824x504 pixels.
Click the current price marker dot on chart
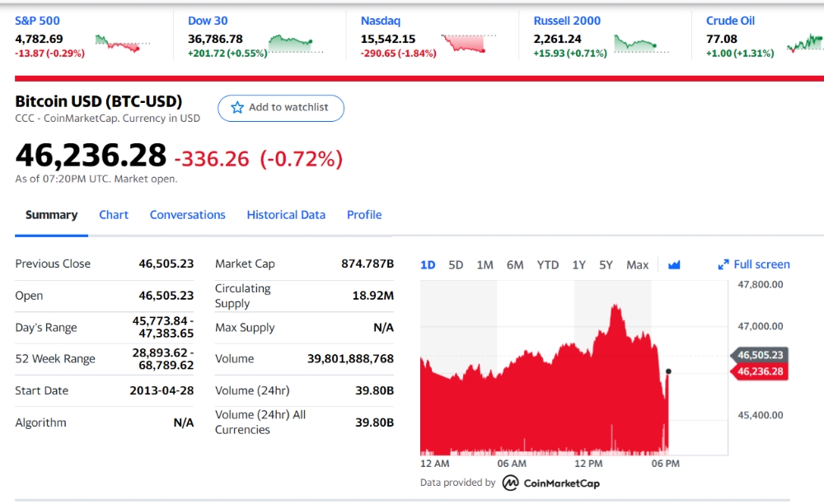pos(668,371)
